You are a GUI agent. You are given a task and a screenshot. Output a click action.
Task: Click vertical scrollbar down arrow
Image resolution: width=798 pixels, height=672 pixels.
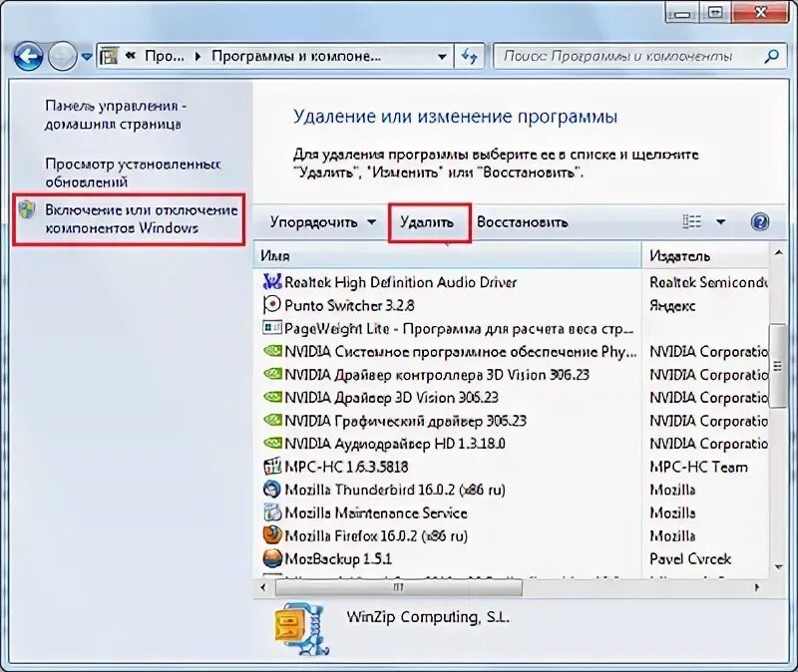[778, 566]
